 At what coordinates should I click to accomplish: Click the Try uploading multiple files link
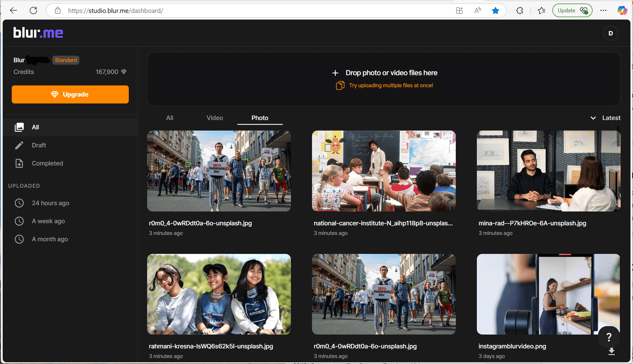coord(391,85)
